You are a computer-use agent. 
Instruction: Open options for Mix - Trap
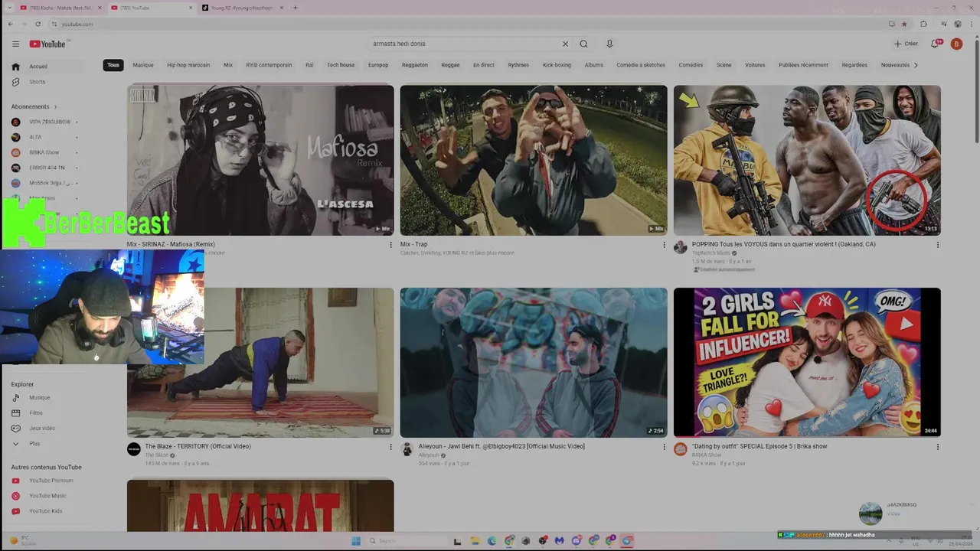(664, 245)
